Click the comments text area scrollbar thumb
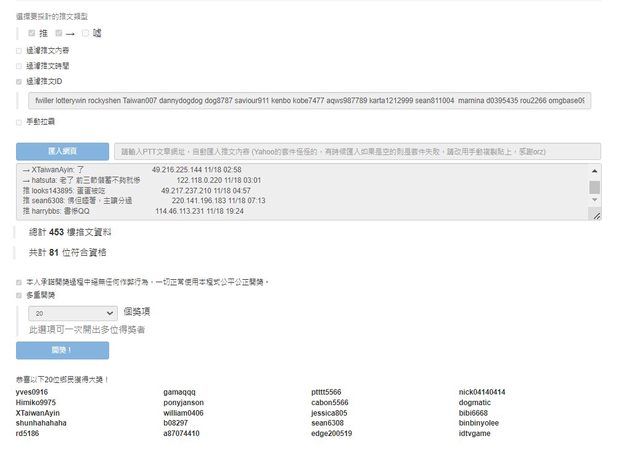 click(x=595, y=187)
